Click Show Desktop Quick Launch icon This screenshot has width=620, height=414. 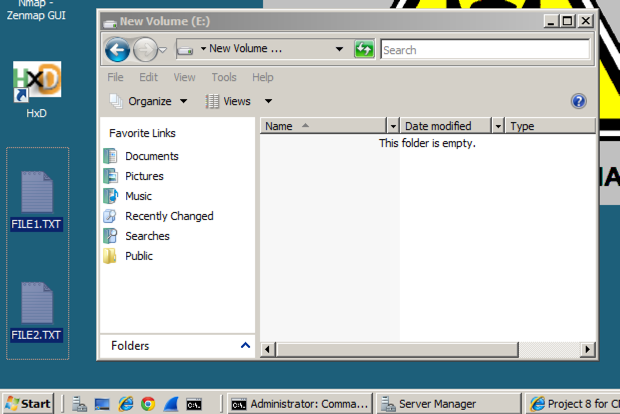[x=102, y=404]
